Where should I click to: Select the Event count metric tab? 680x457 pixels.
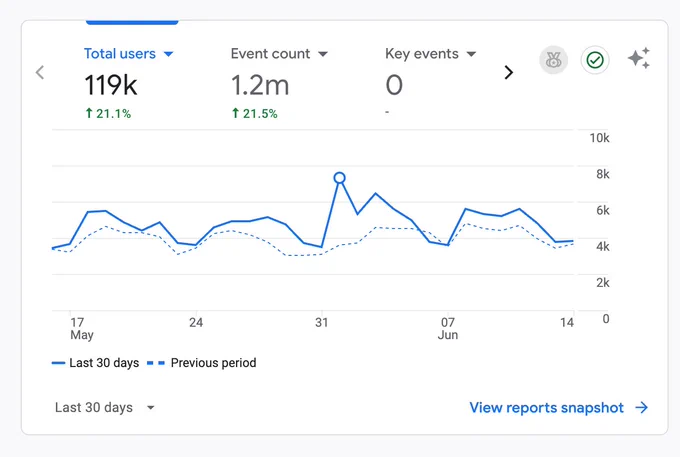270,54
